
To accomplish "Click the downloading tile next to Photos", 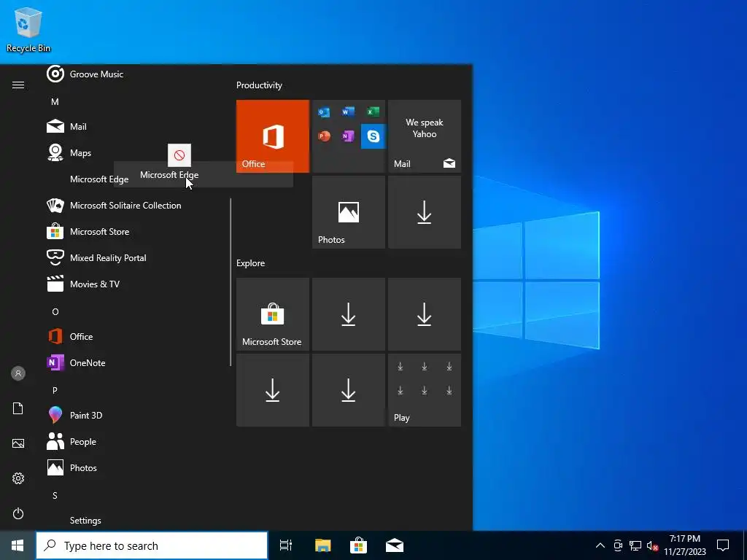I will (x=425, y=212).
